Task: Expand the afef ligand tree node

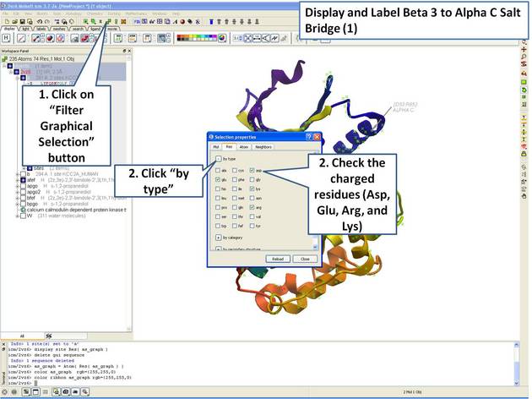Action: (x=16, y=180)
